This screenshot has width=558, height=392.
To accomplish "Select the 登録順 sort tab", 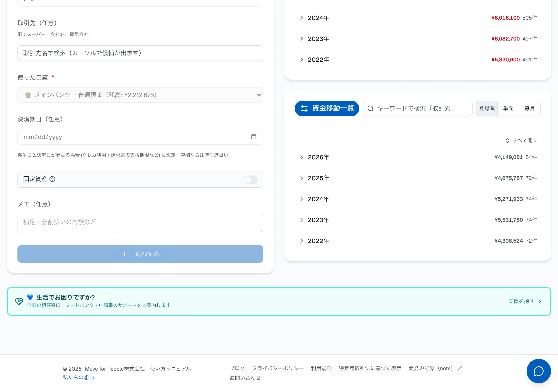I will (487, 108).
